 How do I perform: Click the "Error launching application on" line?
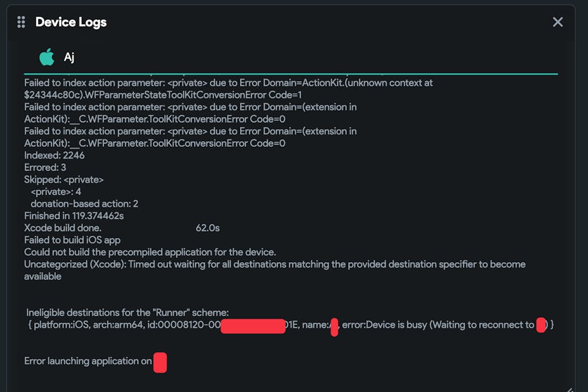pyautogui.click(x=88, y=361)
